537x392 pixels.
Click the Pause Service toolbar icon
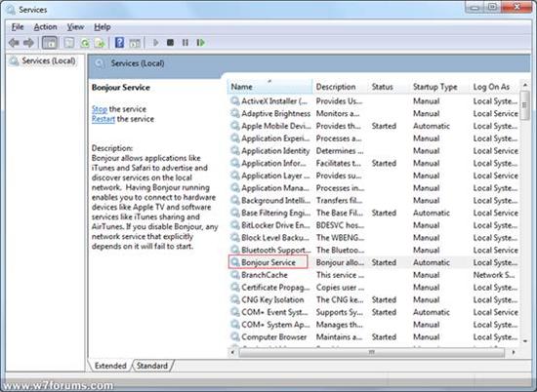(x=186, y=43)
